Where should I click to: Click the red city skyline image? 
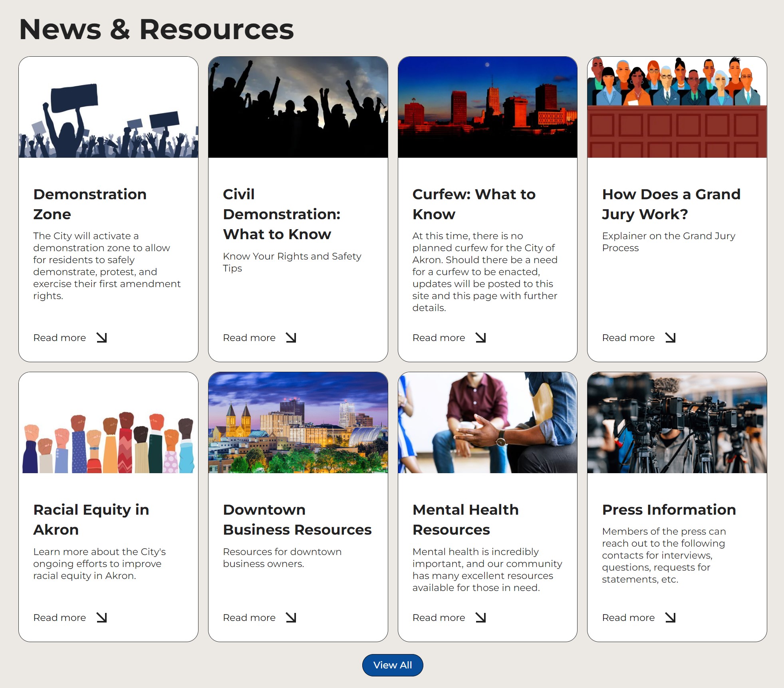point(487,107)
